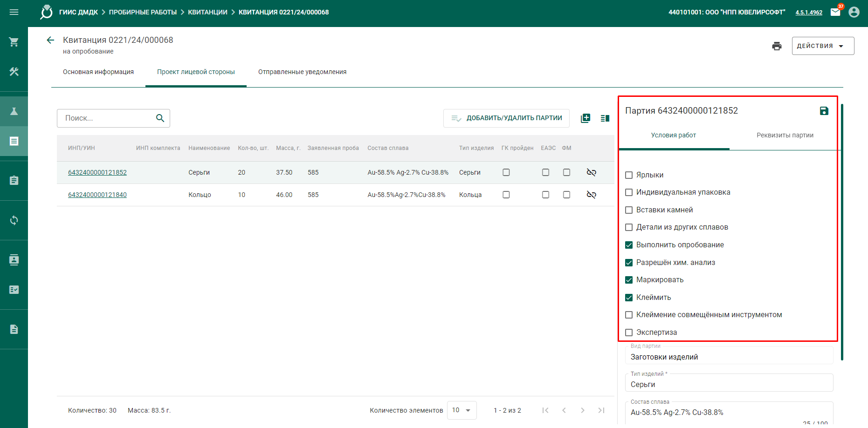Open the shopping cart sidebar section
This screenshot has height=428, width=868.
tap(14, 42)
